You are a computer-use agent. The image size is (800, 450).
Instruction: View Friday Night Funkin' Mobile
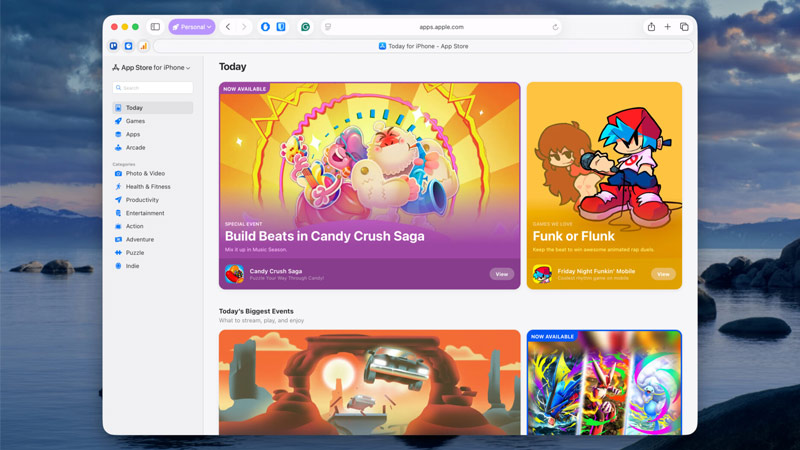click(663, 274)
